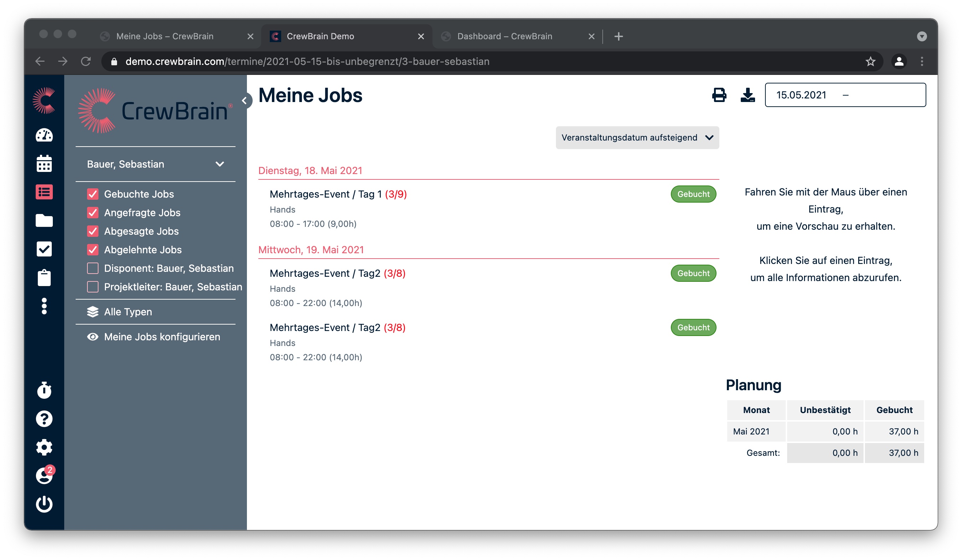Collapse the sidebar panel with chevron

click(x=245, y=101)
